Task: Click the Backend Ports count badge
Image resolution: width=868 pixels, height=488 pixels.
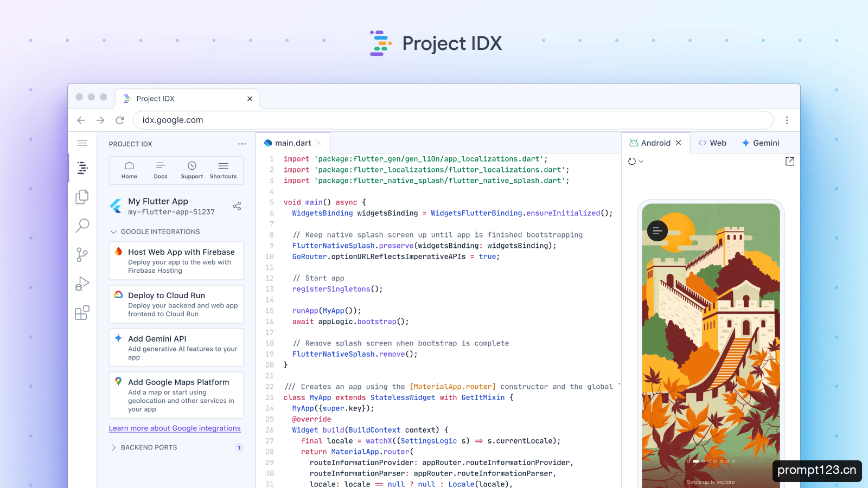Action: coord(239,448)
